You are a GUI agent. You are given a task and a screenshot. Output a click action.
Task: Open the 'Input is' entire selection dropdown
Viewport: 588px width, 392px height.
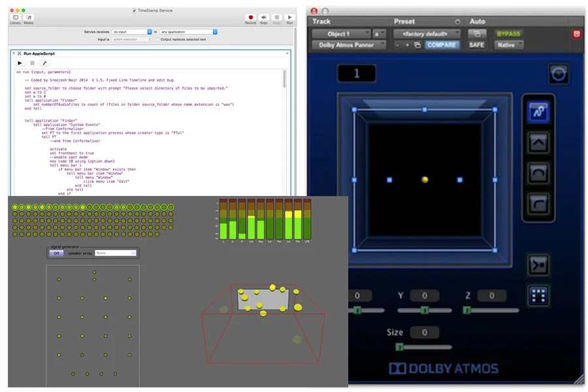pyautogui.click(x=131, y=39)
